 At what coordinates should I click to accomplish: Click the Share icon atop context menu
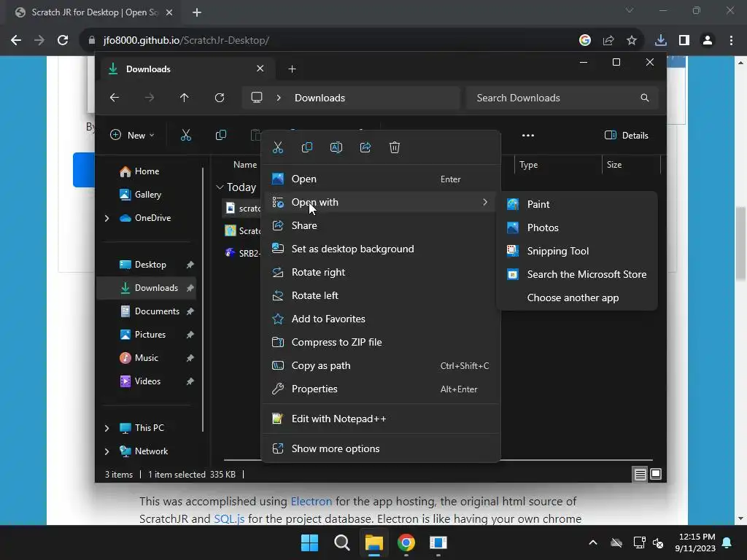365,147
